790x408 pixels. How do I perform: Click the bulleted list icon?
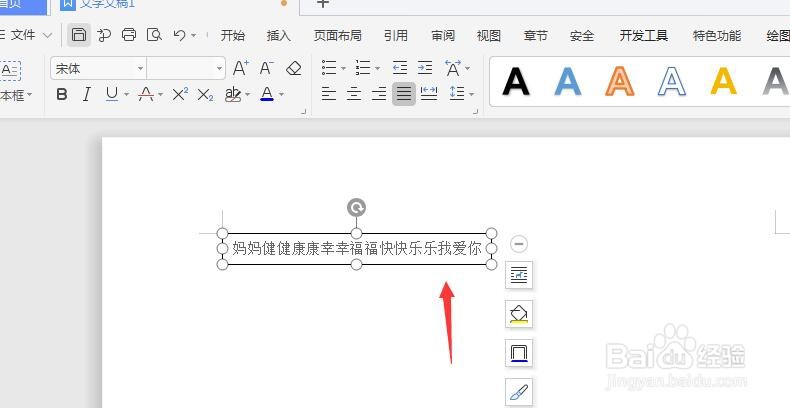tap(329, 67)
